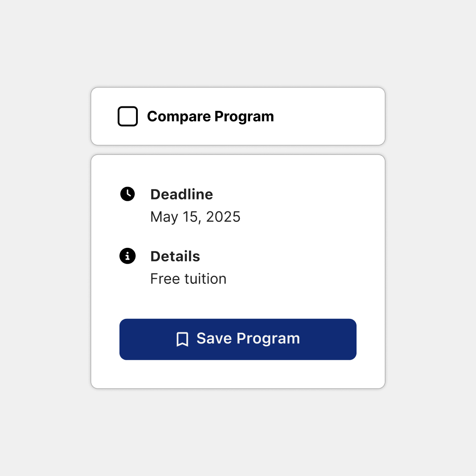Viewport: 476px width, 476px height.
Task: Click the year 2025 in the deadline date
Action: [223, 217]
